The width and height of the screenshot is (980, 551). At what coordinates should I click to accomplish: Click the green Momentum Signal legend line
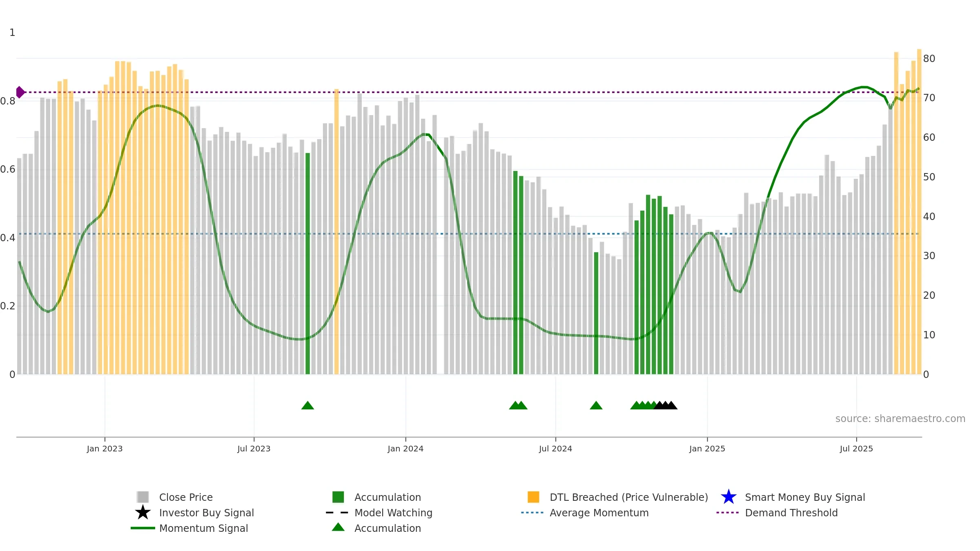(143, 528)
